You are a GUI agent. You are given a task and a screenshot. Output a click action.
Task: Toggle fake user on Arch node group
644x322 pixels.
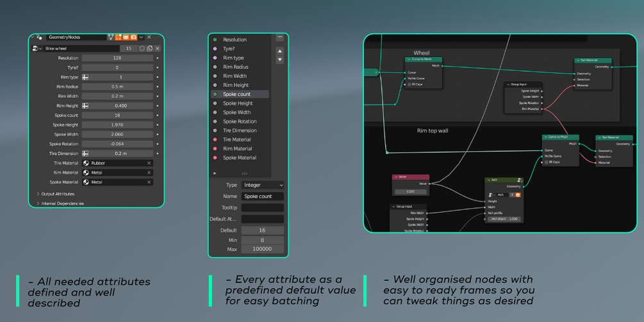tap(518, 195)
